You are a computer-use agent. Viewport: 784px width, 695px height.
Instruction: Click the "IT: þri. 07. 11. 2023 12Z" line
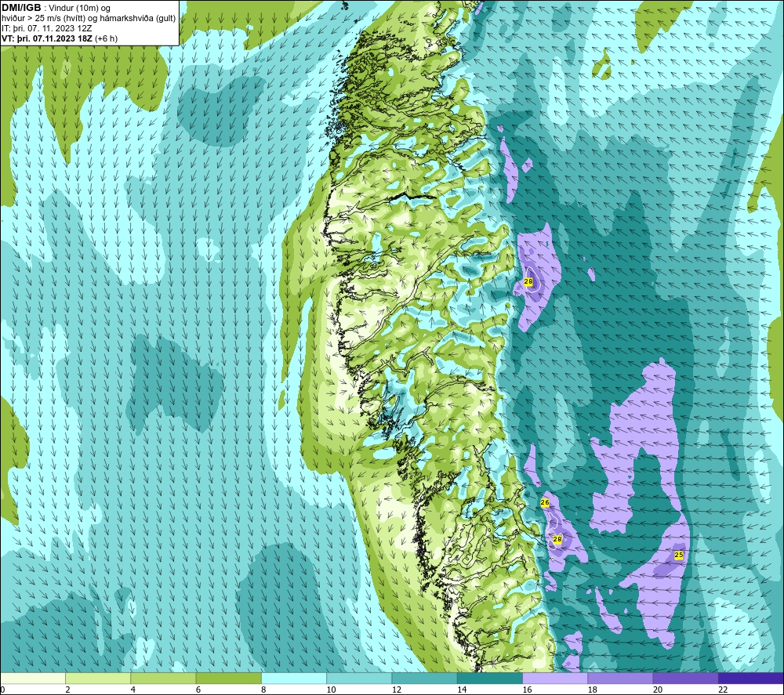pos(46,28)
